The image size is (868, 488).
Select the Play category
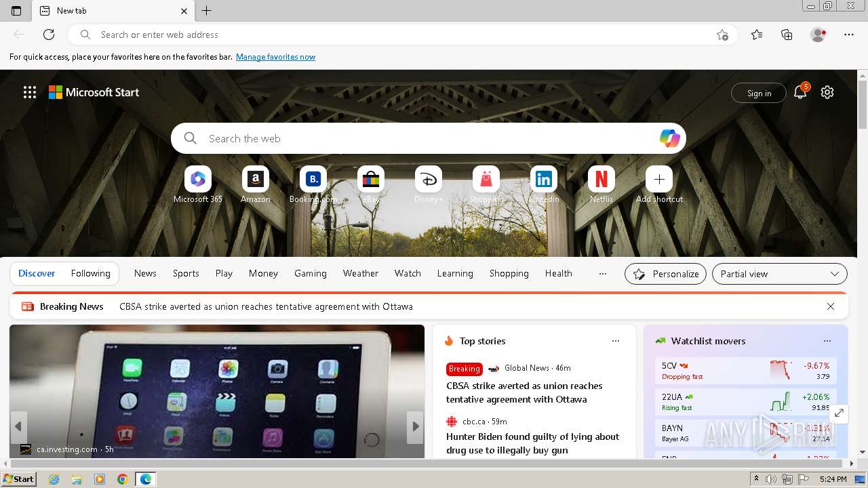(x=224, y=274)
